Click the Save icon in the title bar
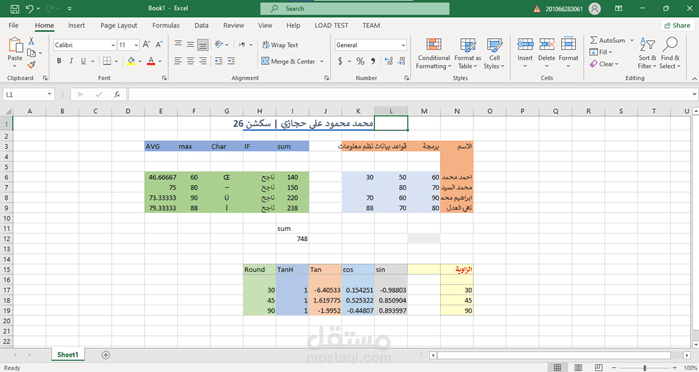 point(15,8)
